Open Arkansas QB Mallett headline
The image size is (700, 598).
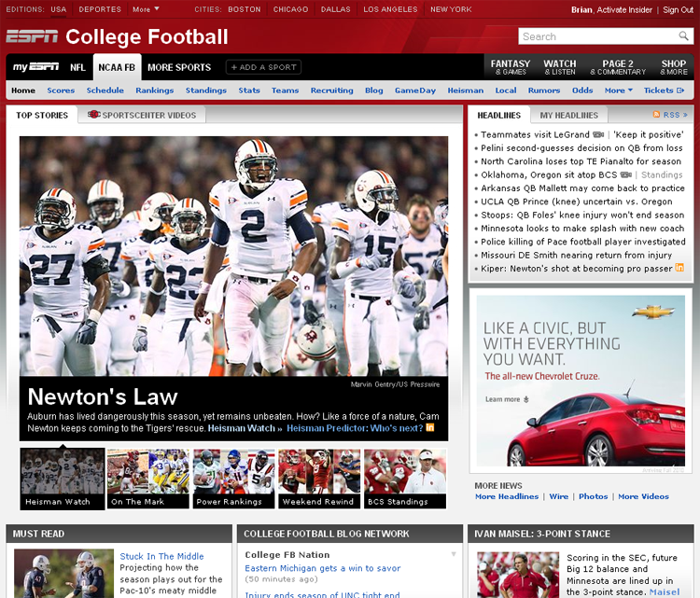coord(582,188)
